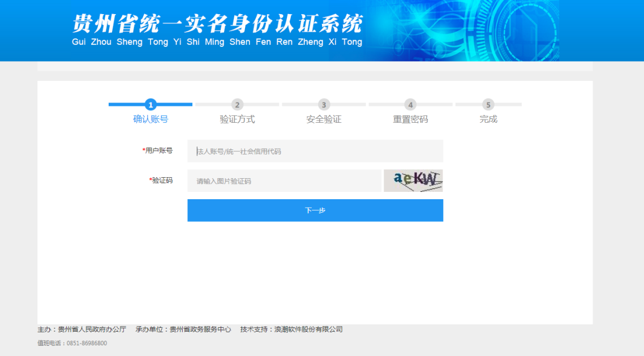Screen dimensions: 644x356
Task: Select the 安全验证 step label
Action: 324,119
